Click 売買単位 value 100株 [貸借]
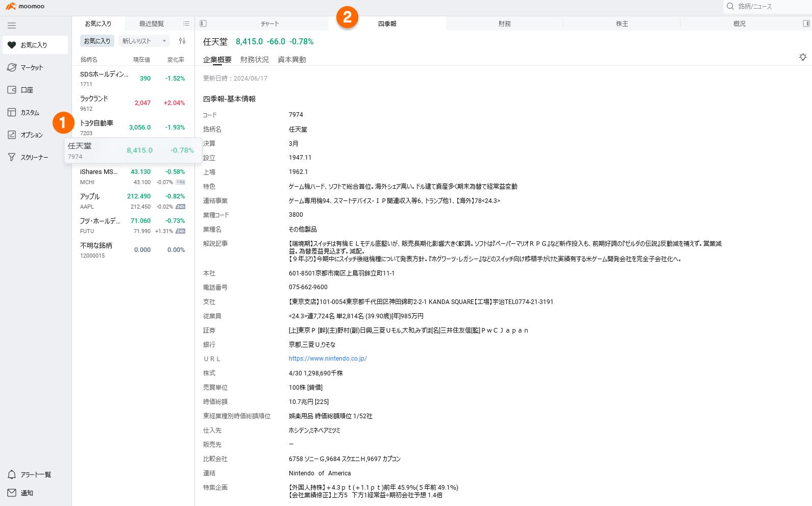The height and width of the screenshot is (506, 812). [306, 387]
